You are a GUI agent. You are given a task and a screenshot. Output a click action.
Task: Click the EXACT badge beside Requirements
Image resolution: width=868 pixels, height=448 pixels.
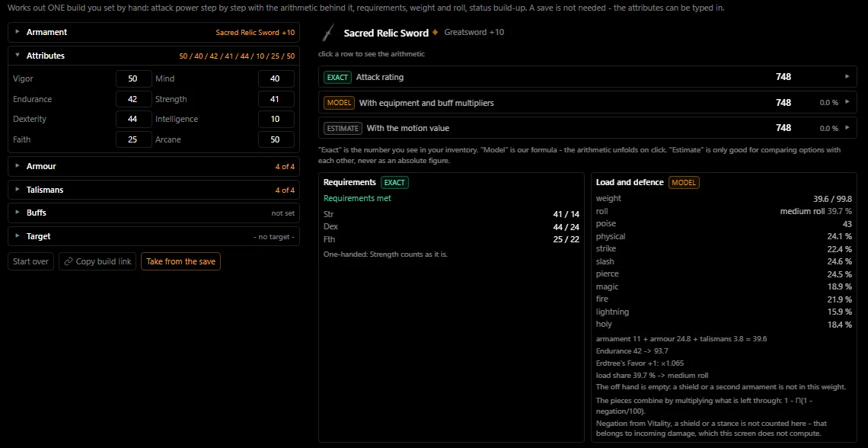click(394, 182)
